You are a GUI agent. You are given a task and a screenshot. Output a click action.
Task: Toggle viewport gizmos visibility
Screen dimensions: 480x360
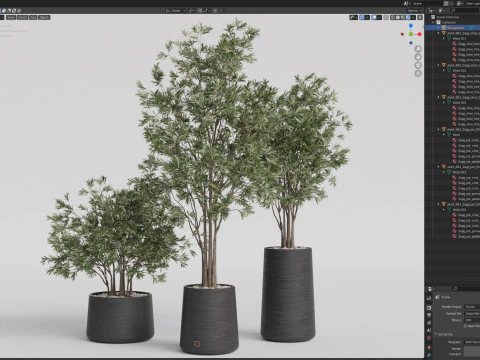[361, 17]
